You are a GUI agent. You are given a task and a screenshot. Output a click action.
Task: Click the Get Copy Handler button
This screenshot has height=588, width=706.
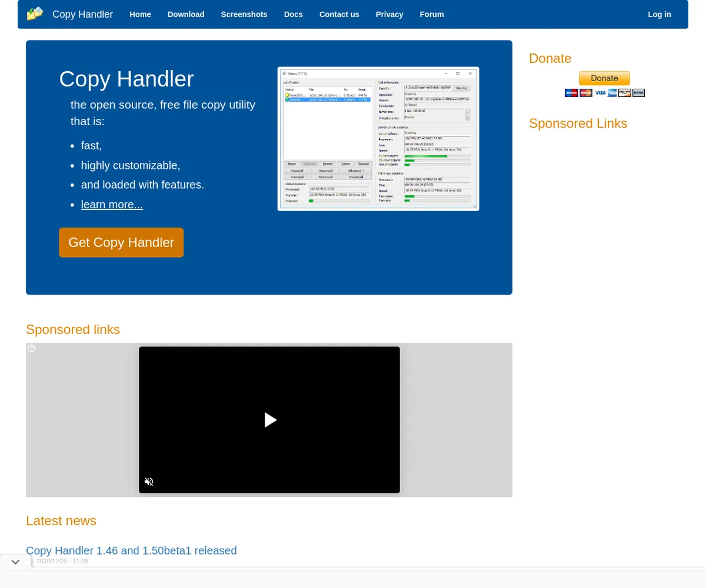tap(121, 242)
